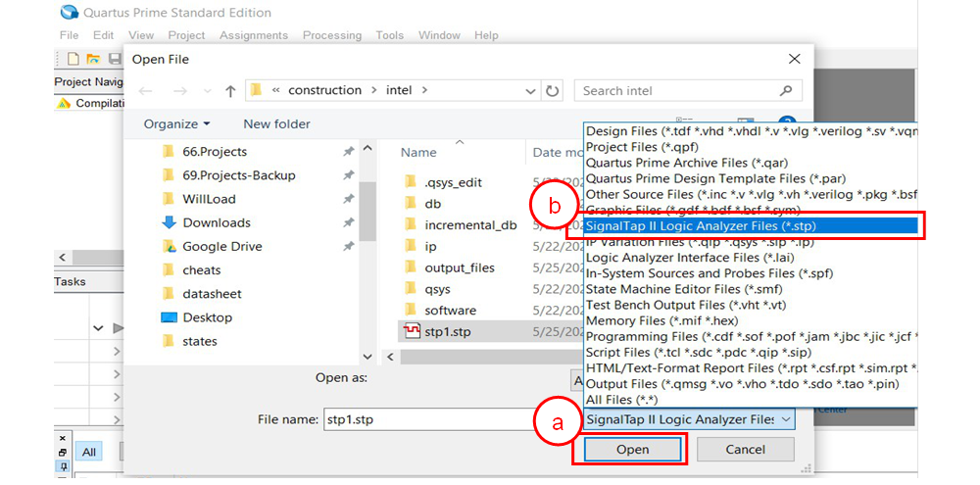
Task: Click the intel breadcrumb segment
Action: (399, 90)
